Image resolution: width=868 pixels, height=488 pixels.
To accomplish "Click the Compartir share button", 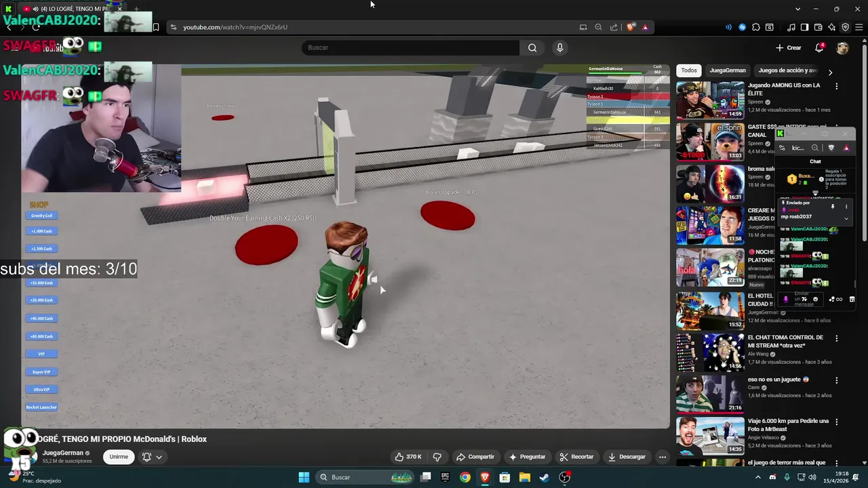I will tap(475, 457).
